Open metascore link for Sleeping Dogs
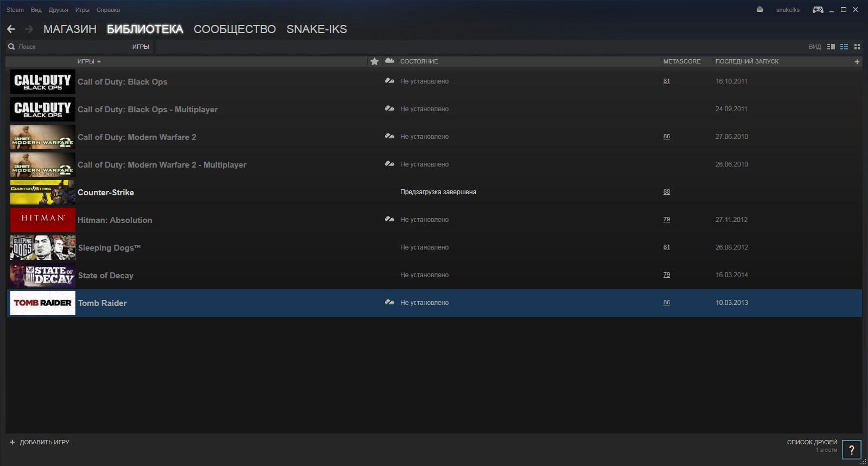The width and height of the screenshot is (868, 466). click(667, 247)
